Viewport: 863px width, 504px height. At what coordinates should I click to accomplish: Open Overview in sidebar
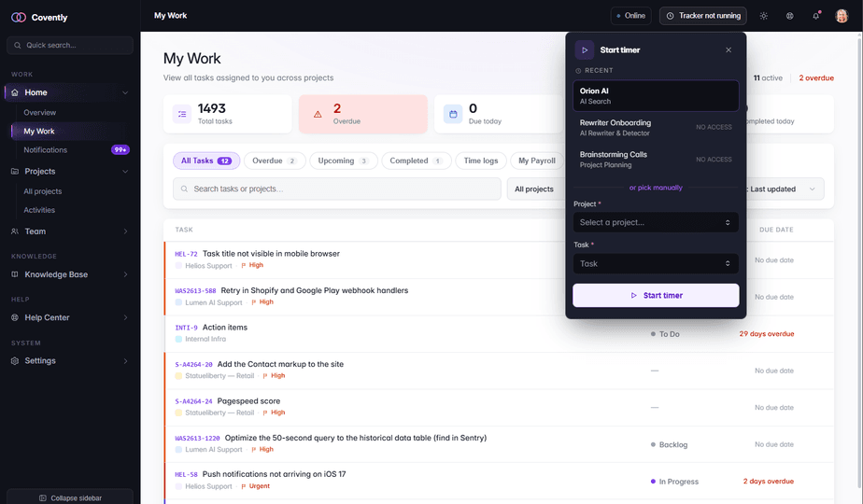click(x=39, y=112)
